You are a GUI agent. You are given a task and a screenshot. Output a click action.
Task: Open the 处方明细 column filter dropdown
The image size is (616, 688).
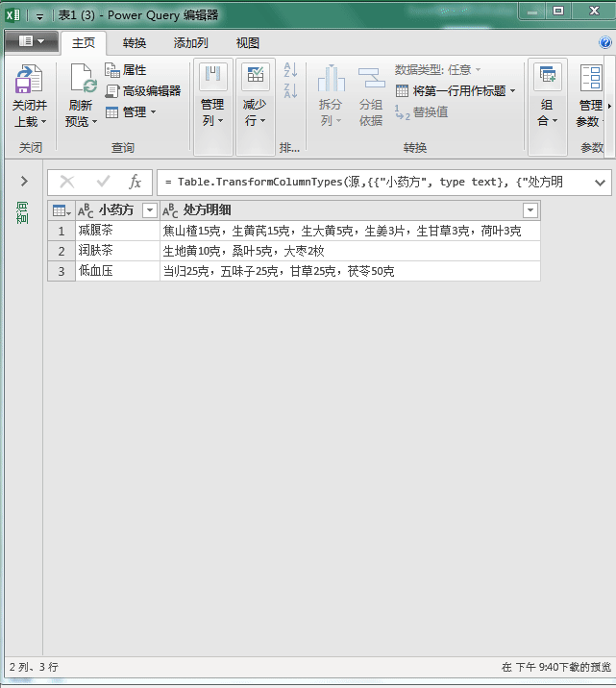tap(530, 210)
